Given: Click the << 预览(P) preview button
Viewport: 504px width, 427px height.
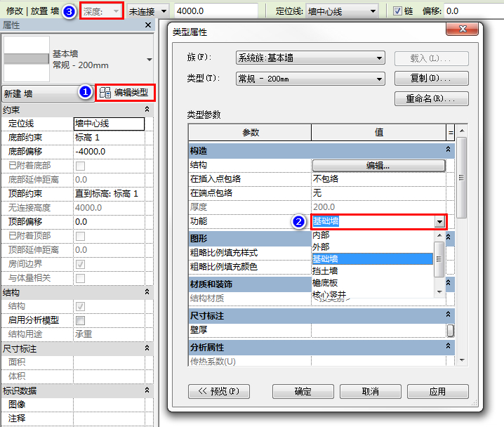Looking at the screenshot, I should coord(219,392).
